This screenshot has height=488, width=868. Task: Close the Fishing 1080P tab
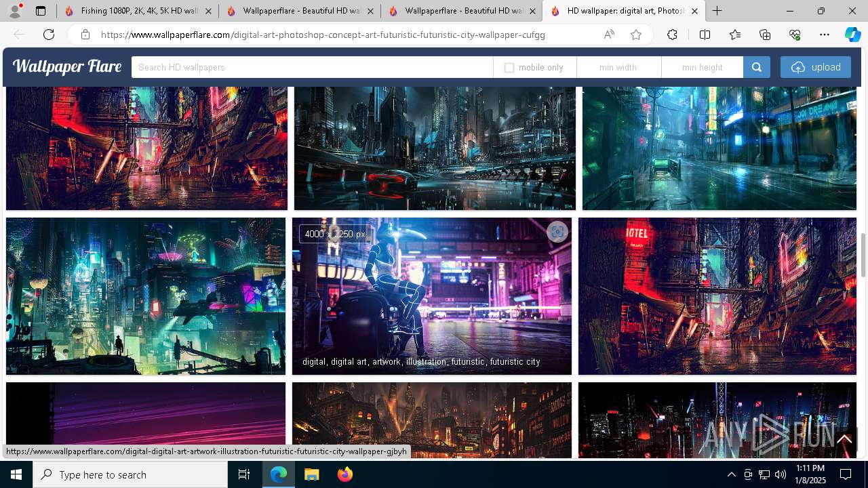(208, 11)
